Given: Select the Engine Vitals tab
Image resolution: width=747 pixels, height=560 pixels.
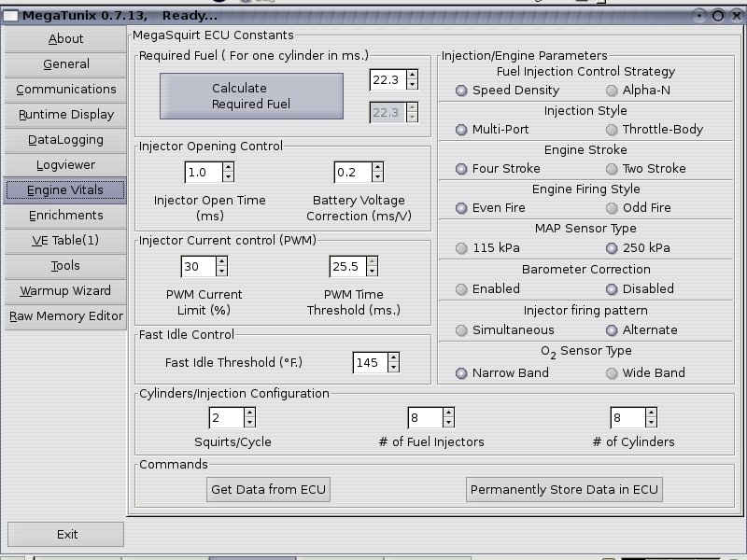Looking at the screenshot, I should [65, 190].
